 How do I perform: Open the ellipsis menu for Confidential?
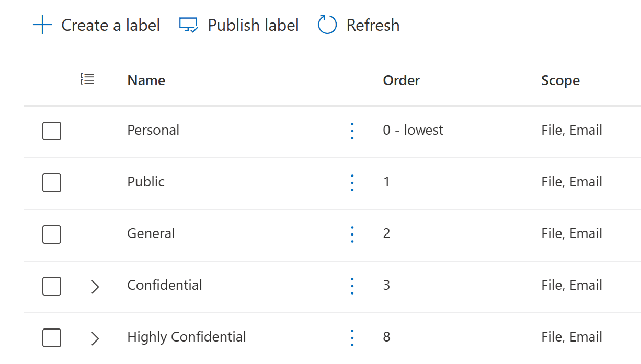pyautogui.click(x=352, y=286)
